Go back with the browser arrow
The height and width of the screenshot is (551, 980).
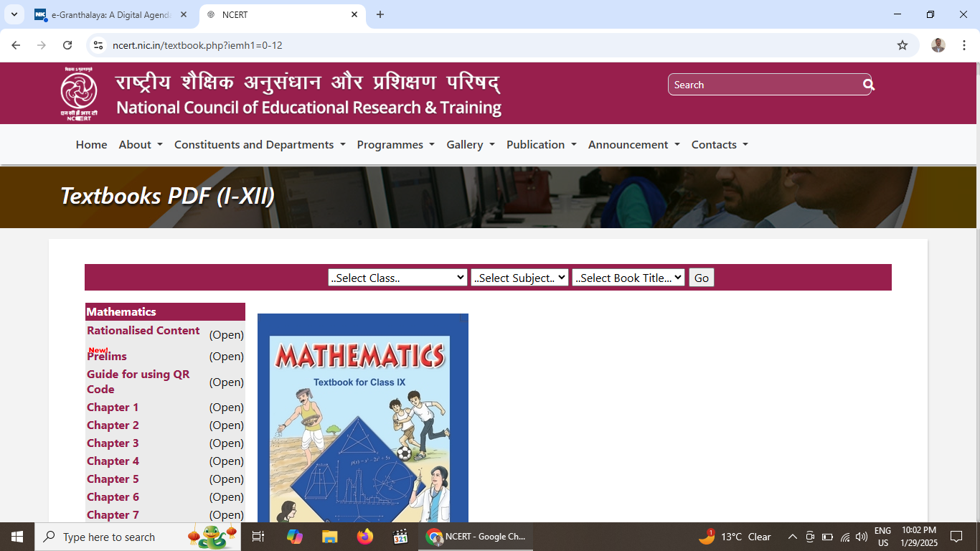click(x=16, y=45)
